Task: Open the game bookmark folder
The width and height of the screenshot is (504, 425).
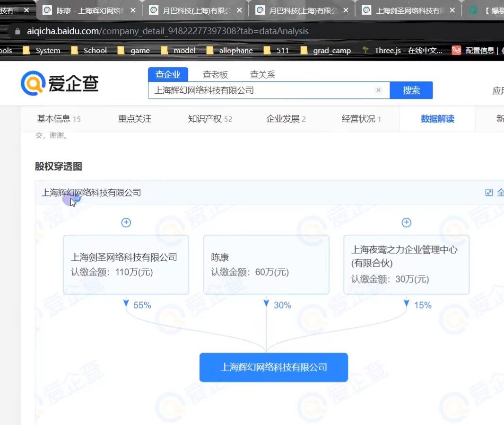Action: coord(134,51)
